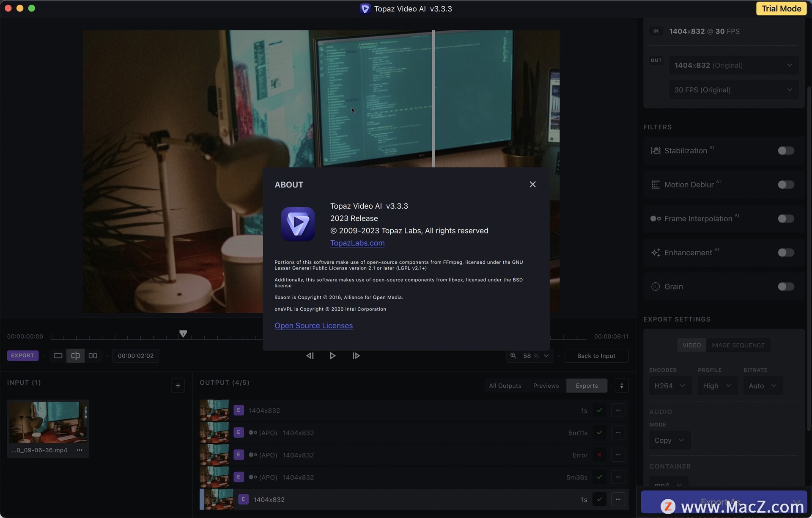Open the H264 encoder dropdown
This screenshot has width=812, height=518.
pos(669,386)
